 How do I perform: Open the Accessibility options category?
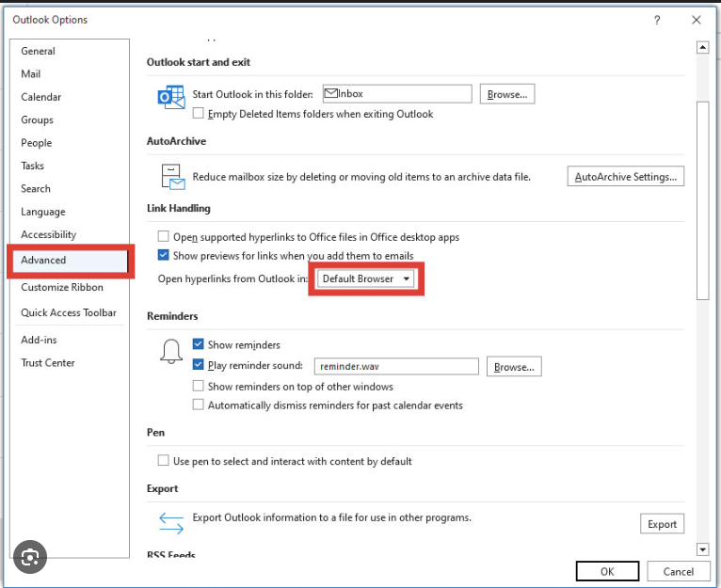pyautogui.click(x=48, y=234)
